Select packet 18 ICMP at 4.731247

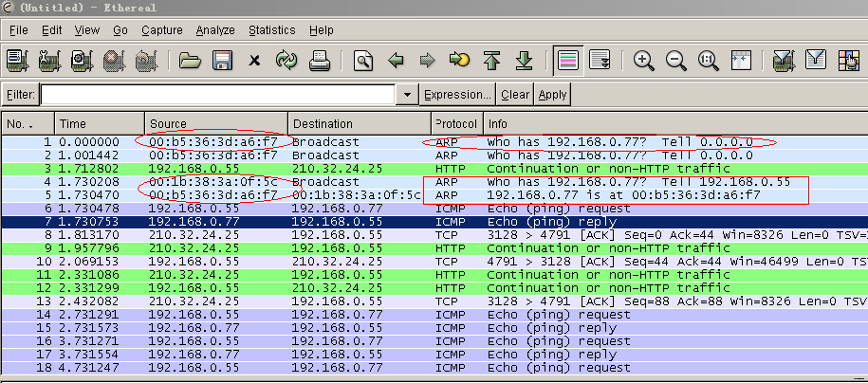[434, 368]
